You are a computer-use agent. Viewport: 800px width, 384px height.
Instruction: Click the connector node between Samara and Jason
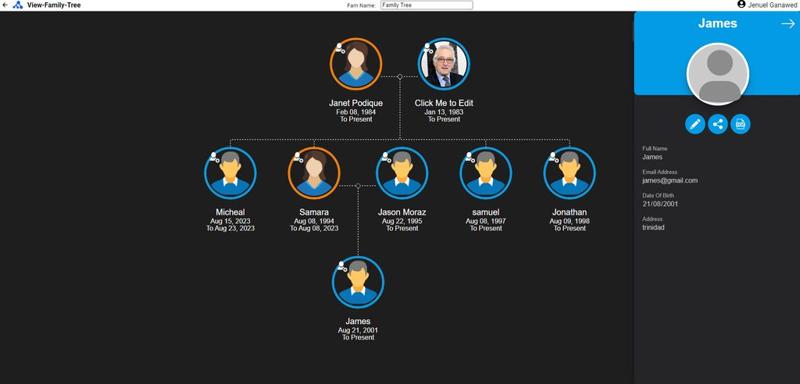358,186
